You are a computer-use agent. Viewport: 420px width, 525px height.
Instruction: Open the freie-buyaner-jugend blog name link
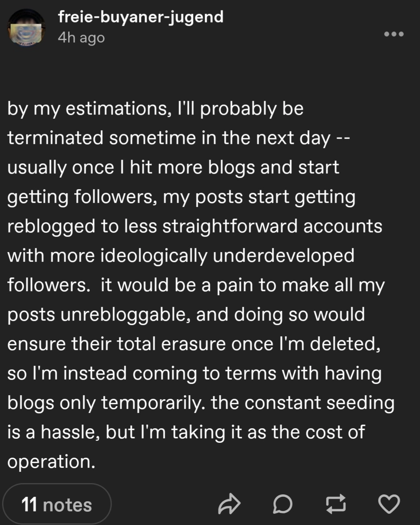140,17
